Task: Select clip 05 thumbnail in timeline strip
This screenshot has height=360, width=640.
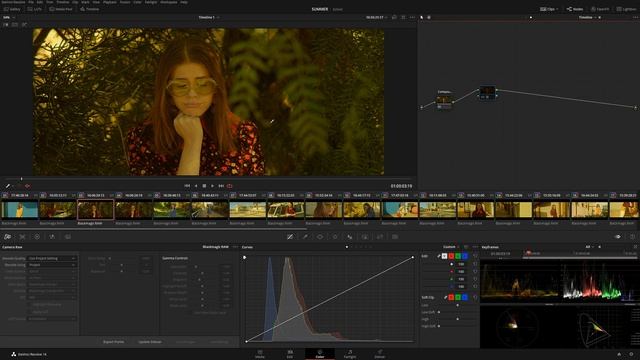Action: [171, 210]
